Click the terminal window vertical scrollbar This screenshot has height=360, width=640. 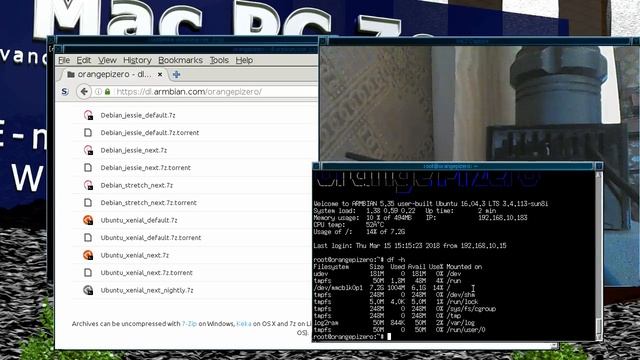pos(598,256)
